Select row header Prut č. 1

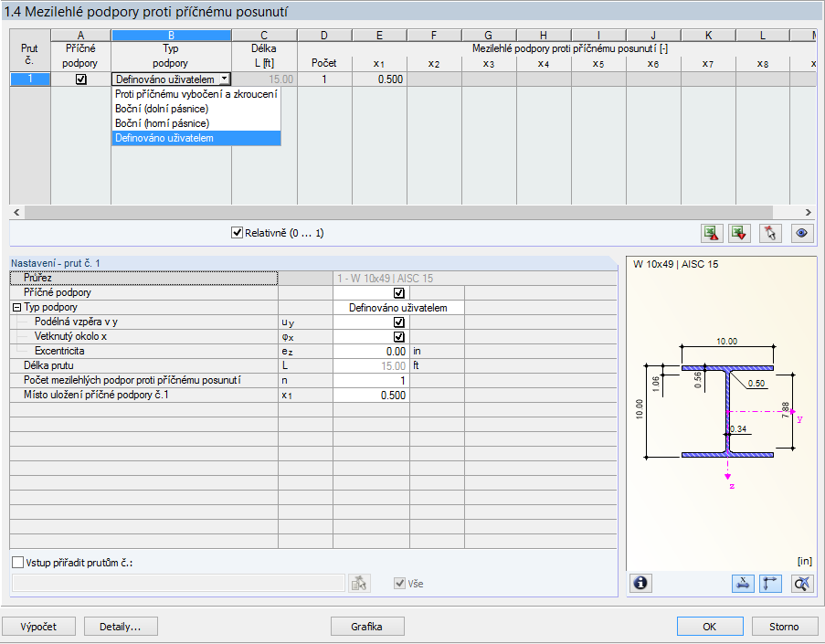pos(30,79)
